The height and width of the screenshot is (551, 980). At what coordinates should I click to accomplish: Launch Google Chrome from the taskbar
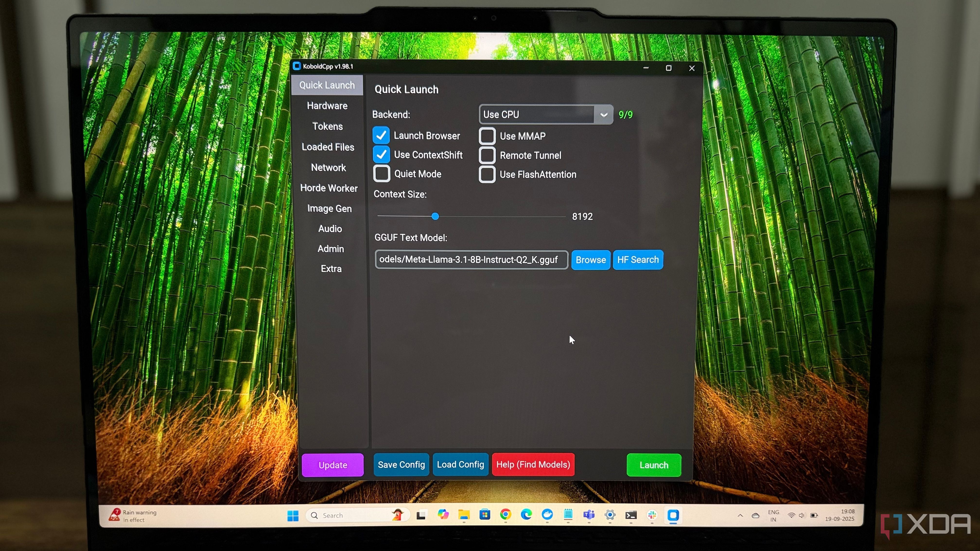[506, 515]
